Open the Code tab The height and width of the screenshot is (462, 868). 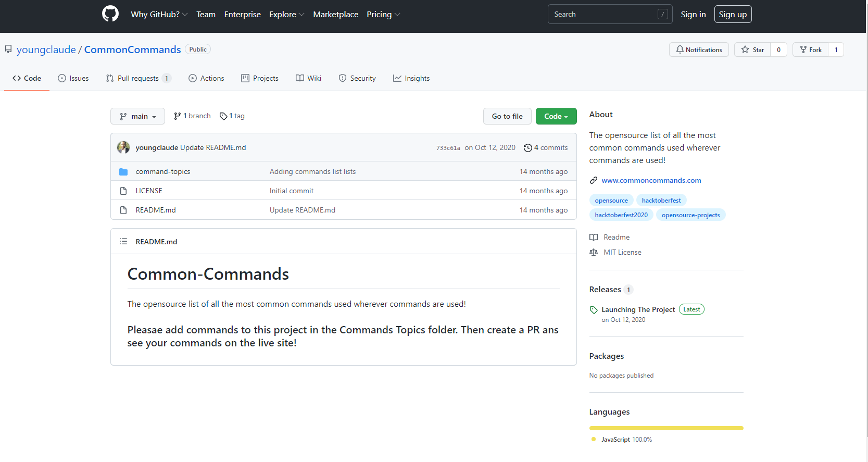coord(27,78)
